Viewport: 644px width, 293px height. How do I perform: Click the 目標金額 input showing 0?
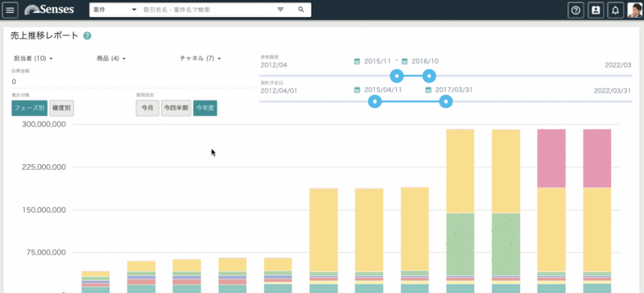point(134,82)
